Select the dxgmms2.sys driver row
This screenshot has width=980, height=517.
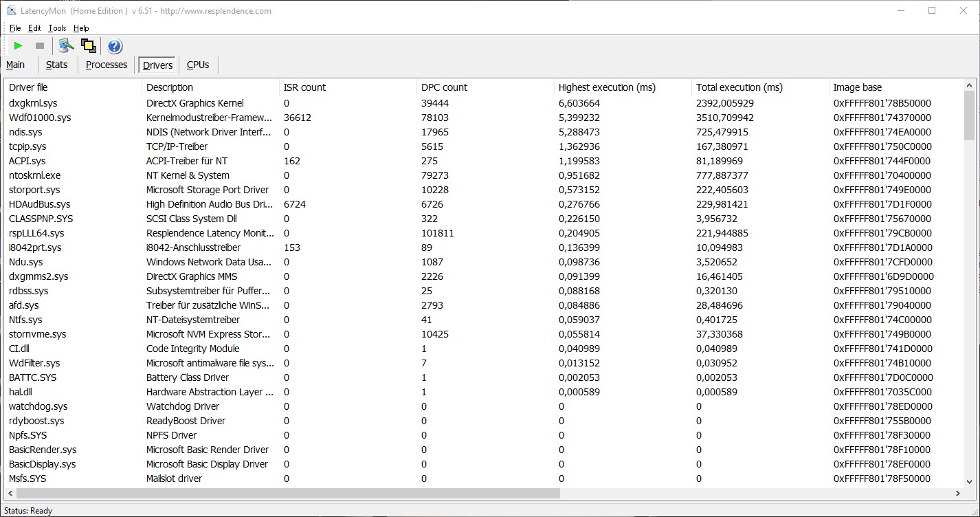pyautogui.click(x=484, y=276)
